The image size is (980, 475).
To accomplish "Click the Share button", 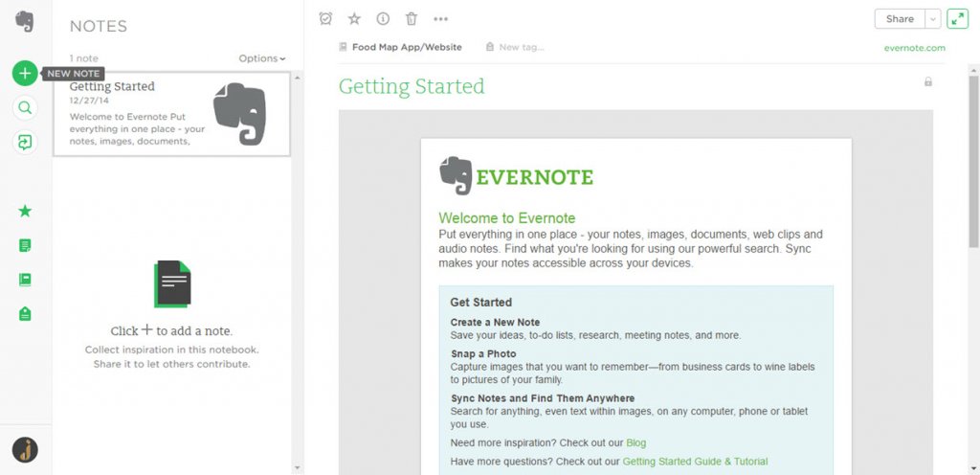I will tap(900, 19).
